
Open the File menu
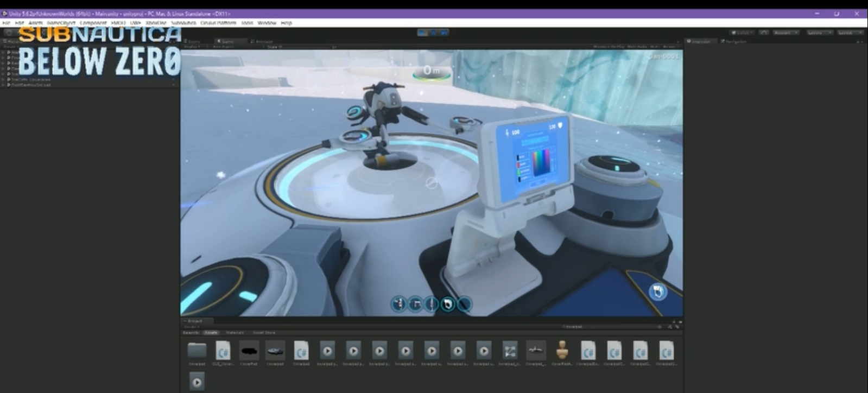(x=7, y=23)
